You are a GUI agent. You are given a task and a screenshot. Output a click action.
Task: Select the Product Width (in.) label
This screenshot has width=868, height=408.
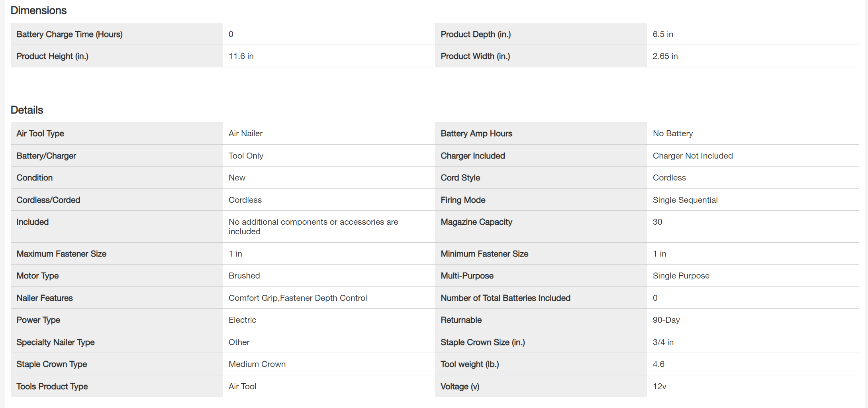coord(475,56)
